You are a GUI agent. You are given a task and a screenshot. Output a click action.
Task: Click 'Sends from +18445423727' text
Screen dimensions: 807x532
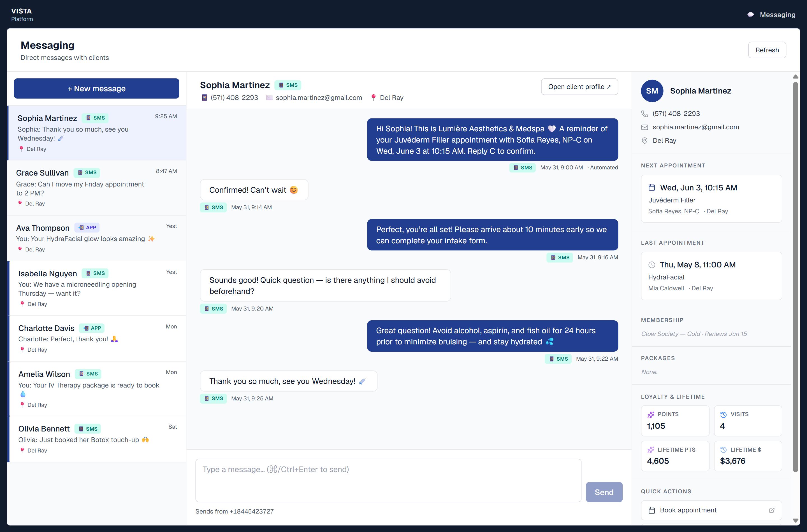pos(235,511)
